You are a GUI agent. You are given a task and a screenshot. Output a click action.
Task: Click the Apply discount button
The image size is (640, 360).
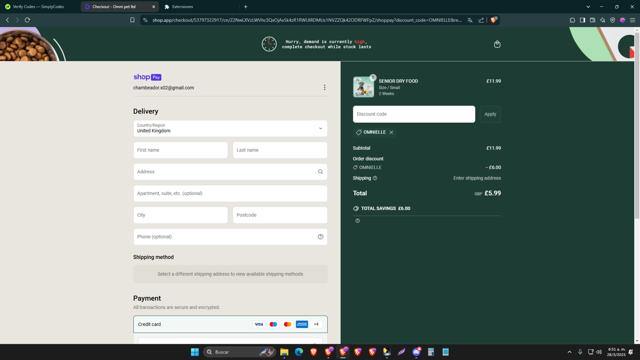coord(490,114)
